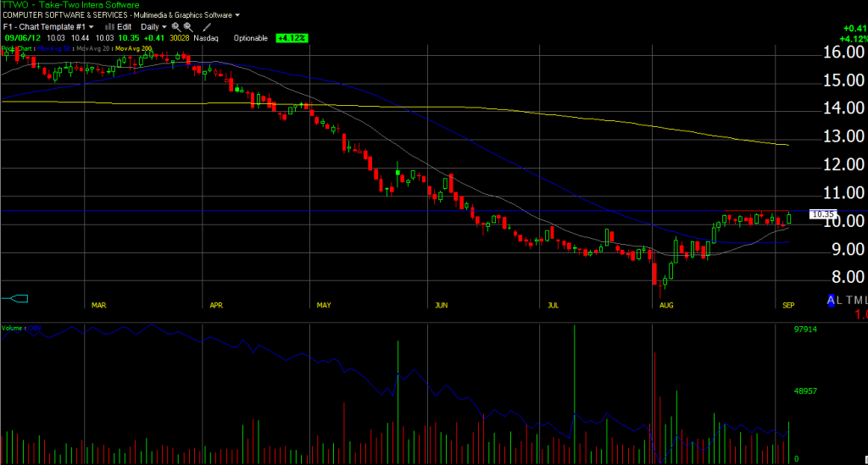Viewport: 868px width, 465px height.
Task: Click the 97914 volume axis label
Action: coord(805,329)
